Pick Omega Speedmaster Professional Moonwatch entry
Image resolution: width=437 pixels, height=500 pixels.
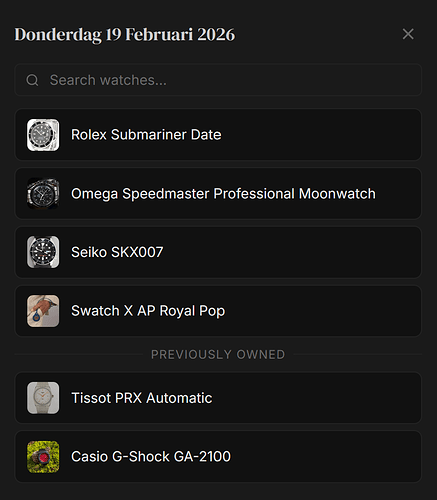coord(218,193)
